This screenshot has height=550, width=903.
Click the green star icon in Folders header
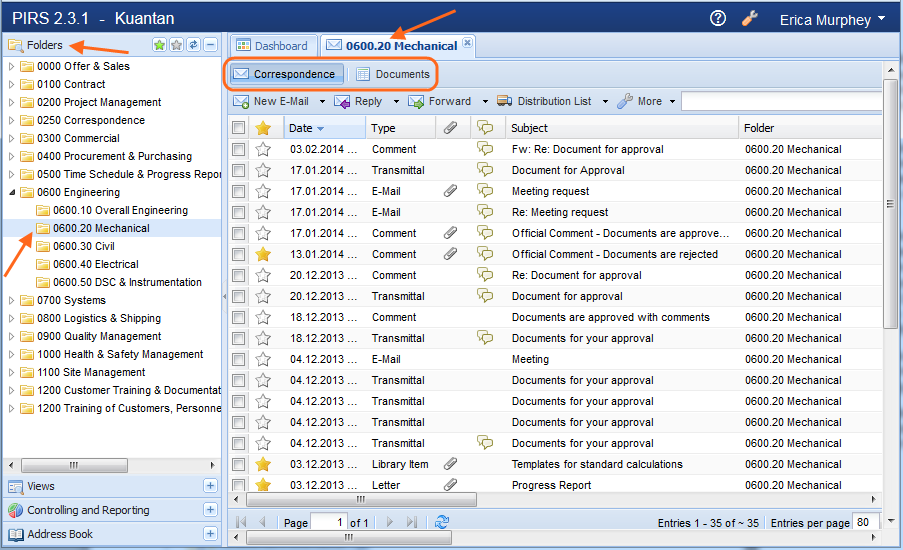pyautogui.click(x=159, y=45)
